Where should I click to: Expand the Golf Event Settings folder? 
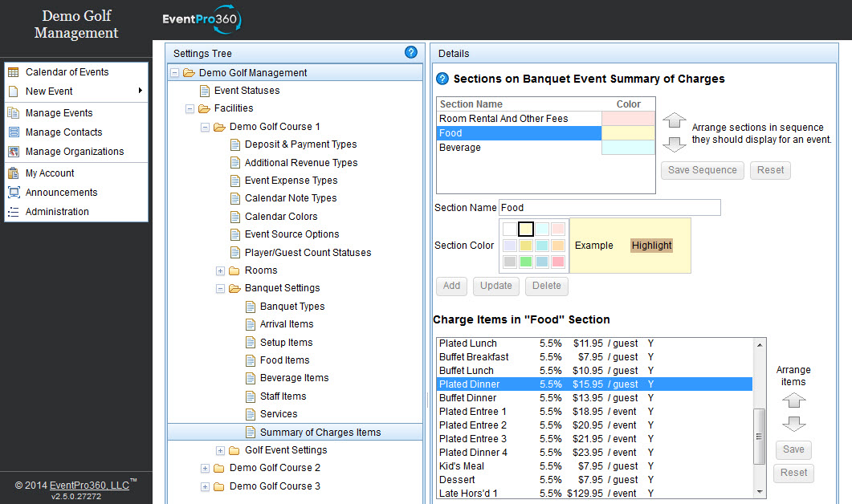220,450
